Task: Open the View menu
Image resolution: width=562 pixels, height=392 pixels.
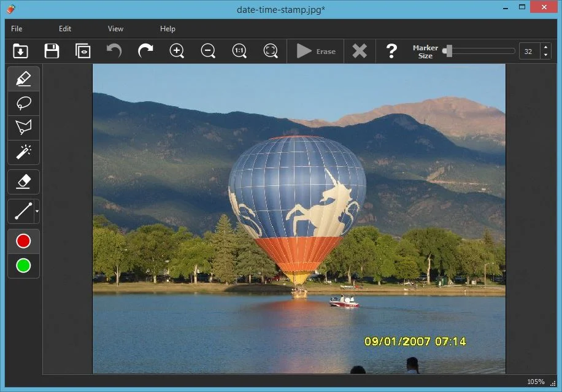Action: click(x=115, y=29)
